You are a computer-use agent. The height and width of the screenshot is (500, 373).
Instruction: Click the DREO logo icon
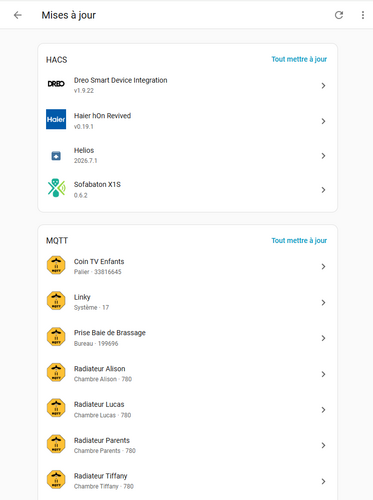pyautogui.click(x=56, y=84)
